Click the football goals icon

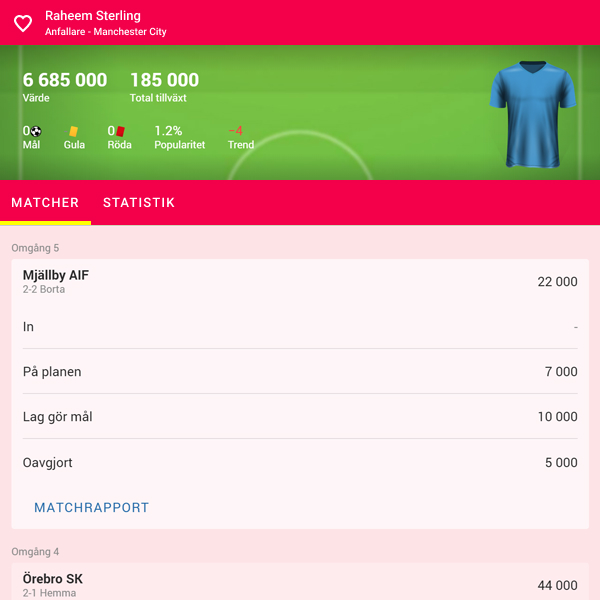(x=36, y=131)
